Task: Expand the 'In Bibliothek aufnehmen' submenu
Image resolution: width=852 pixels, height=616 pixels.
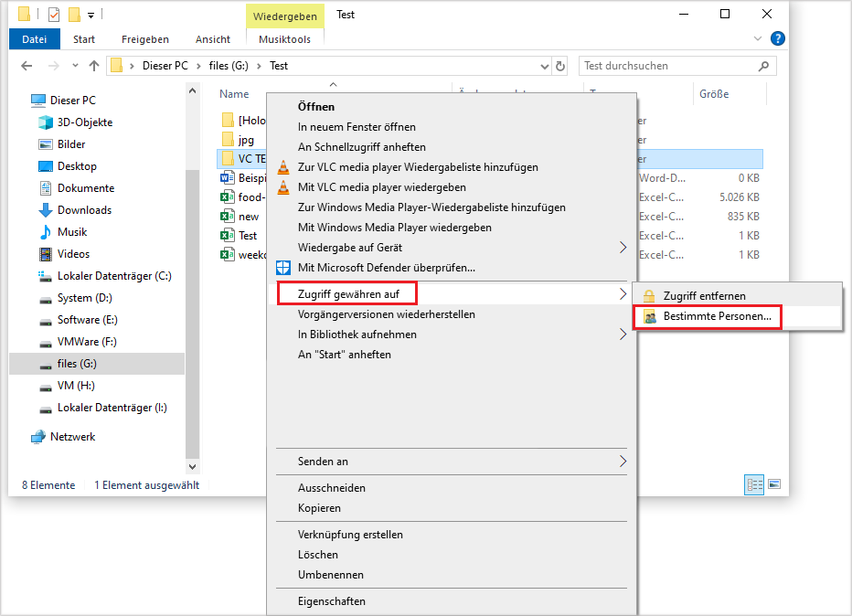Action: [623, 335]
